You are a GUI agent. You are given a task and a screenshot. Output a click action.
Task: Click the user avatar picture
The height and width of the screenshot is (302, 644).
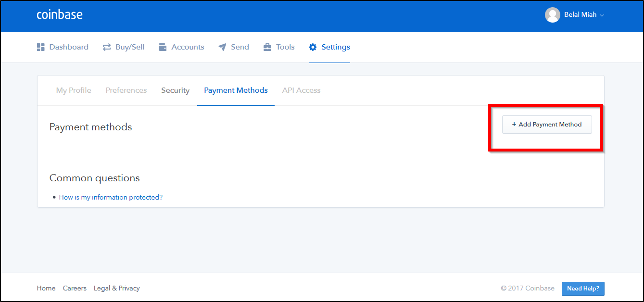point(553,15)
